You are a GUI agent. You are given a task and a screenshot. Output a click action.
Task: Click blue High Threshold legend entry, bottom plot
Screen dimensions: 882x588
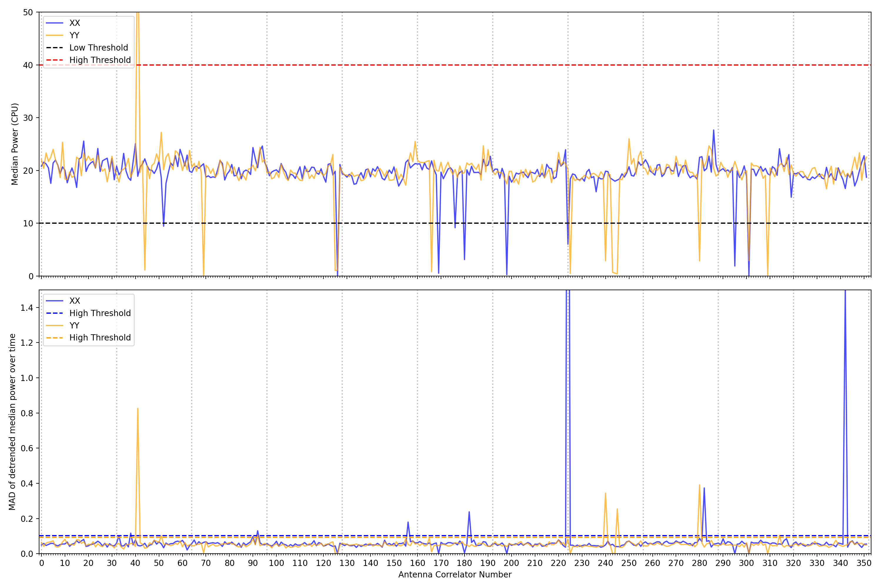pos(100,313)
